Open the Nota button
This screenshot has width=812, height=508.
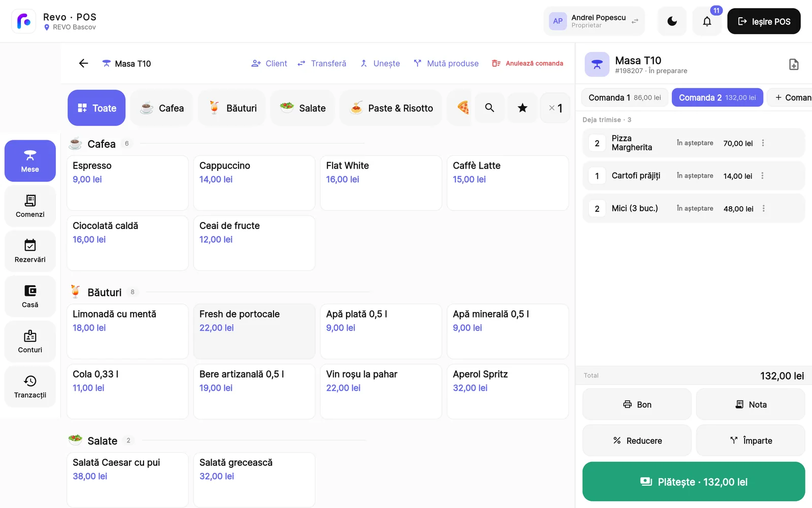point(751,404)
